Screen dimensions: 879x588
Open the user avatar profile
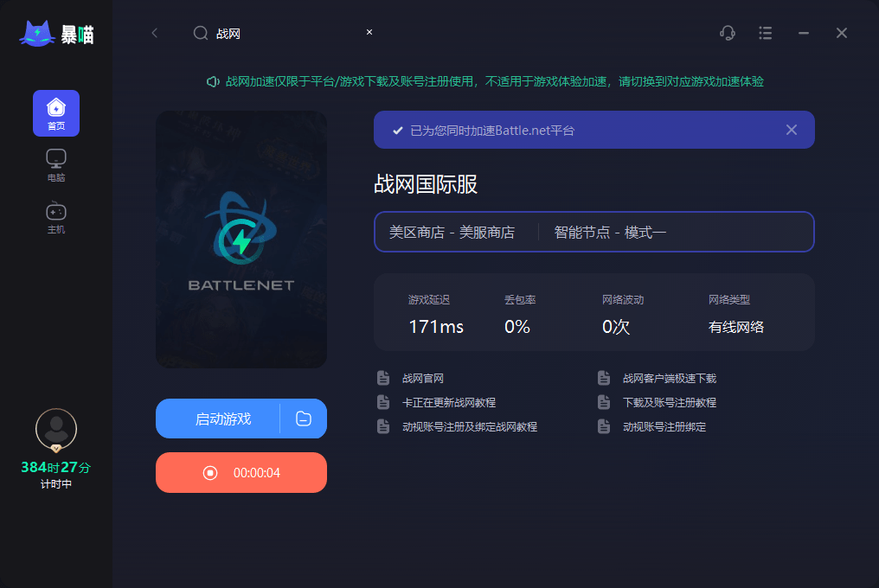[x=56, y=430]
